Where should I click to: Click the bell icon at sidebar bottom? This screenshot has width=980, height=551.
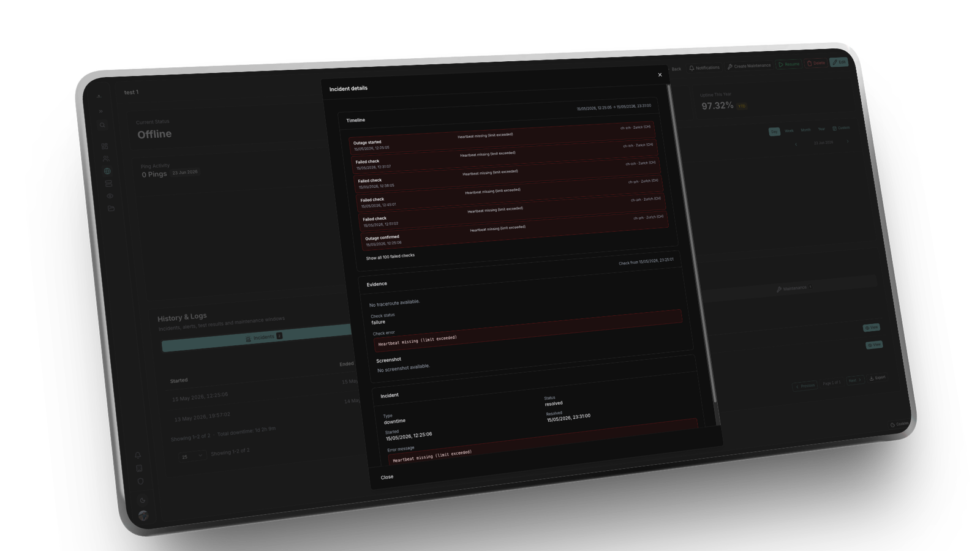point(138,455)
